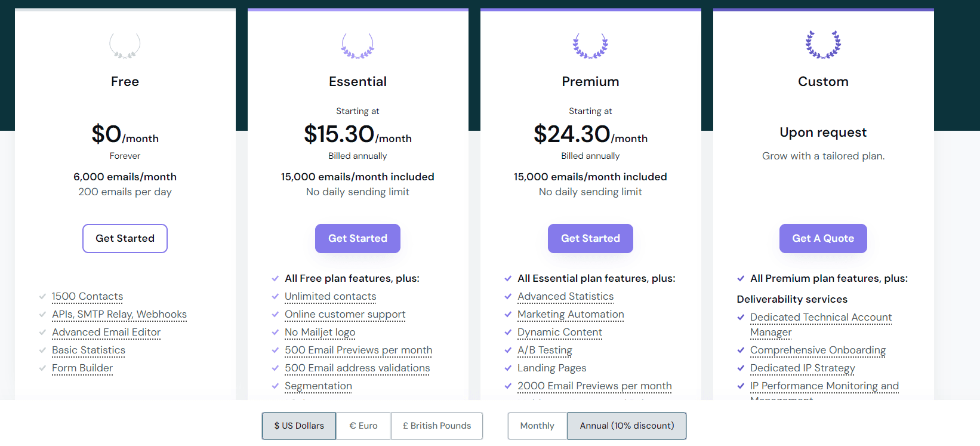Click the checkmark beside 1500 Contacts
Screen dimensions: 980x446
click(42, 296)
